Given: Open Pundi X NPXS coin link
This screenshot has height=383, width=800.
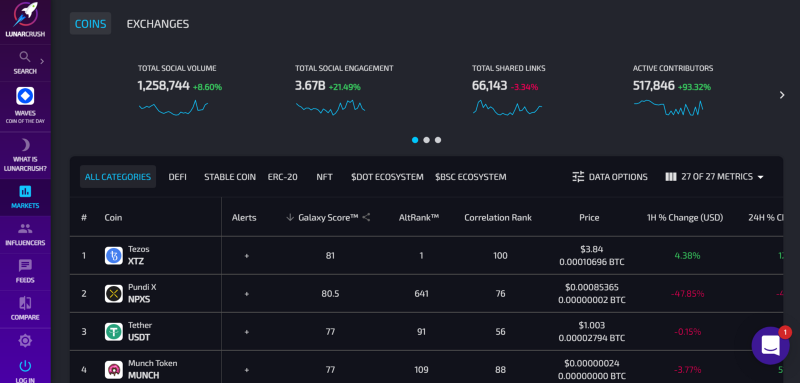Looking at the screenshot, I should click(142, 293).
